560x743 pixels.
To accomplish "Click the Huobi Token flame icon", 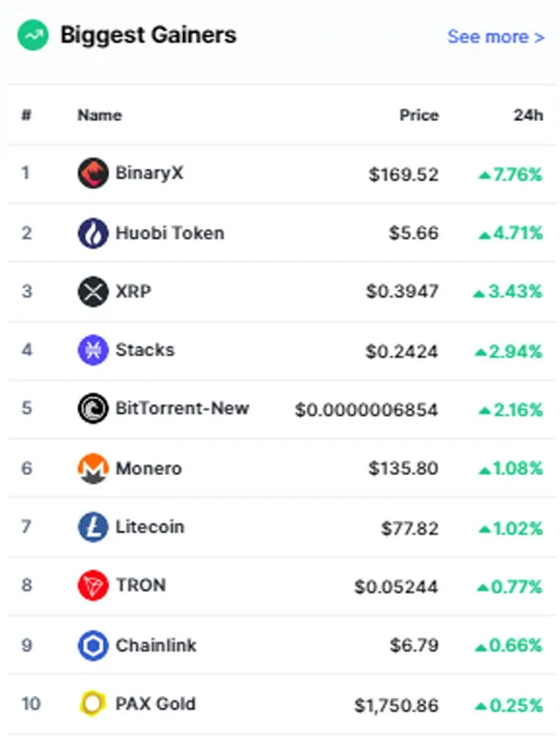I will coord(93,233).
